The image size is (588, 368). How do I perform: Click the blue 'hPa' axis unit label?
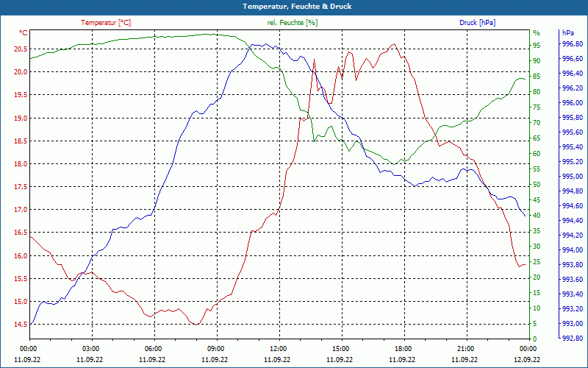[x=567, y=33]
